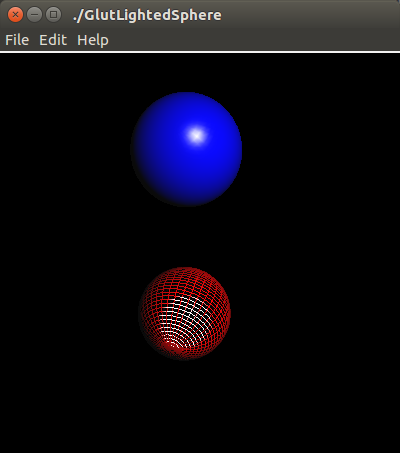400x453 pixels.
Task: Open the Edit menu
Action: tap(53, 40)
